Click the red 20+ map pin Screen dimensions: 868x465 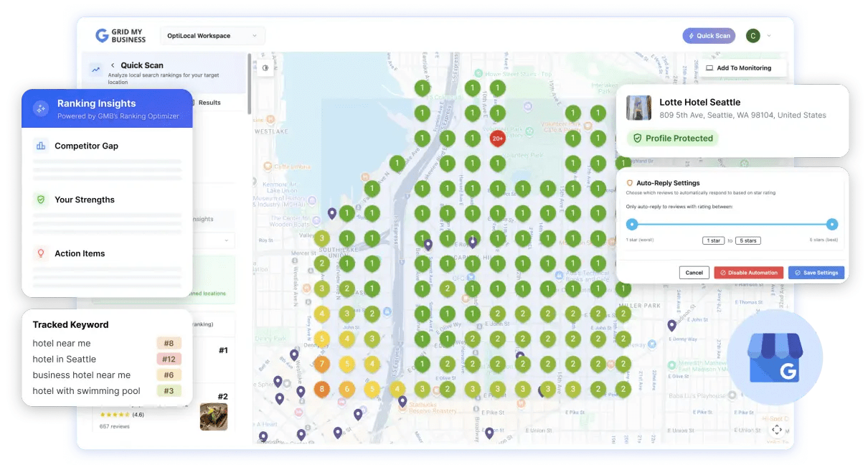pos(497,138)
